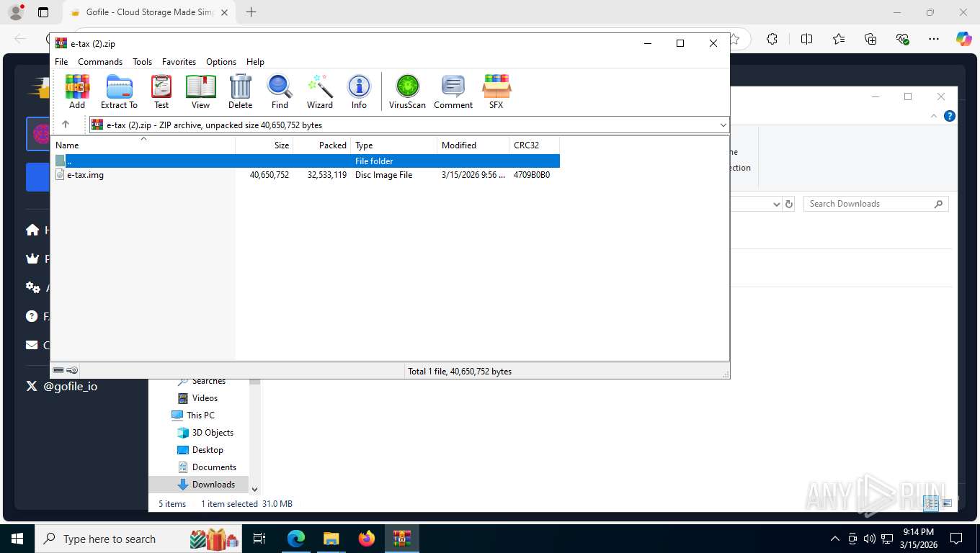
Task: Click the Search Downloads field in Explorer
Action: [x=876, y=204]
